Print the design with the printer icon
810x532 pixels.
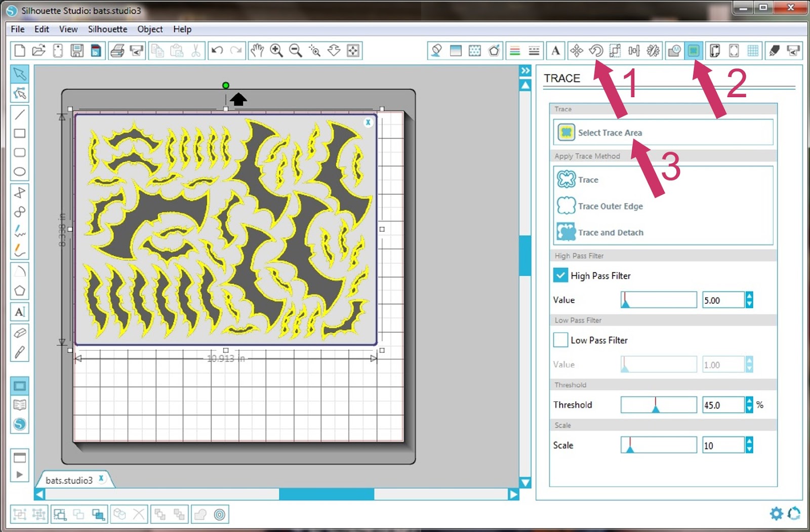click(117, 51)
